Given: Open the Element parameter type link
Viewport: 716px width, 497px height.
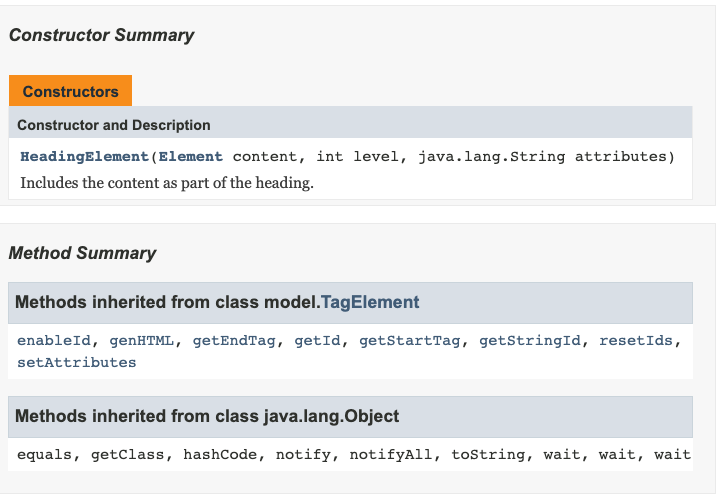Looking at the screenshot, I should (x=190, y=157).
